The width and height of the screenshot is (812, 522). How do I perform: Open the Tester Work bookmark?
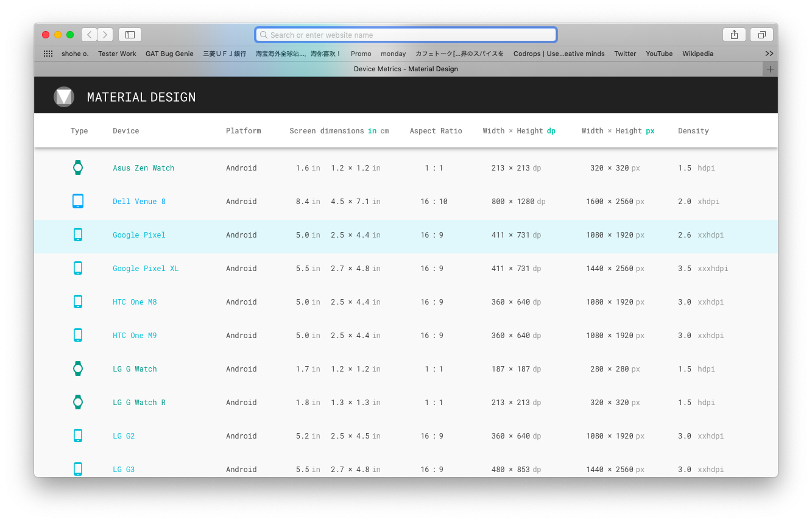pyautogui.click(x=117, y=54)
